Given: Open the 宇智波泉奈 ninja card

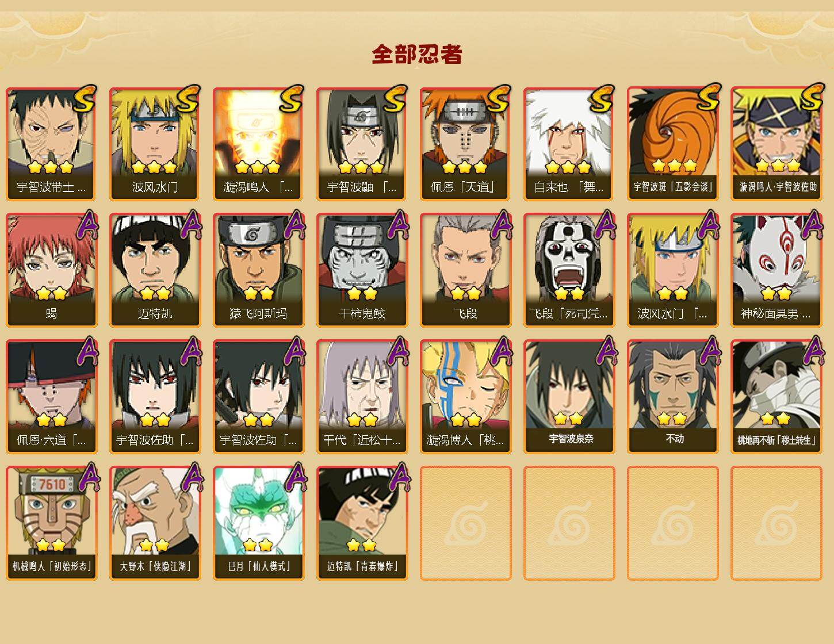Looking at the screenshot, I should (x=569, y=397).
